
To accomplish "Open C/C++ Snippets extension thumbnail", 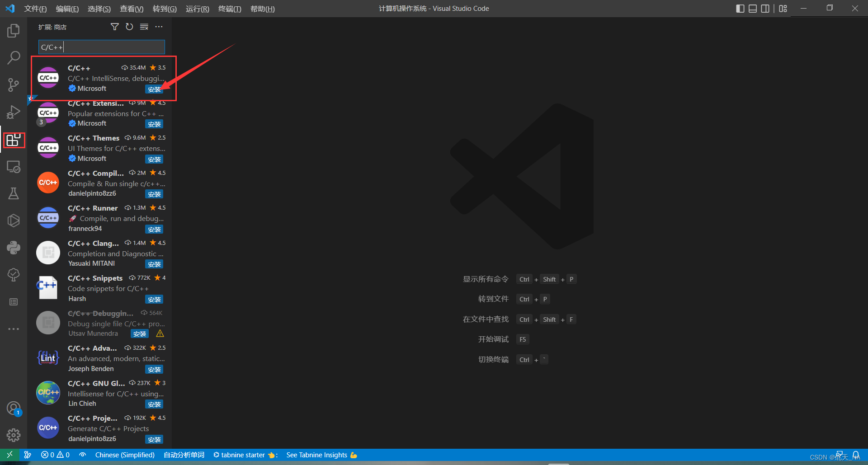I will click(x=48, y=288).
